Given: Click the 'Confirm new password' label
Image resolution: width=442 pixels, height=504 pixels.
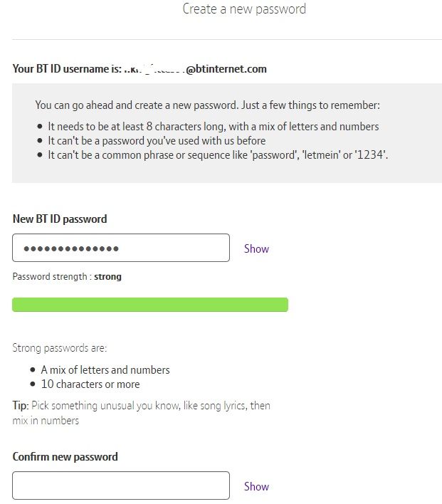Looking at the screenshot, I should click(x=65, y=456).
